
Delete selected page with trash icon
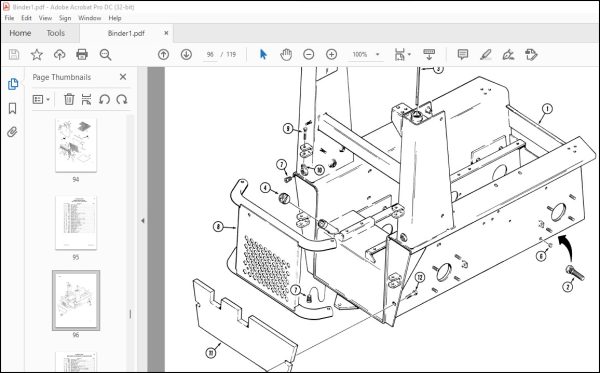point(69,99)
